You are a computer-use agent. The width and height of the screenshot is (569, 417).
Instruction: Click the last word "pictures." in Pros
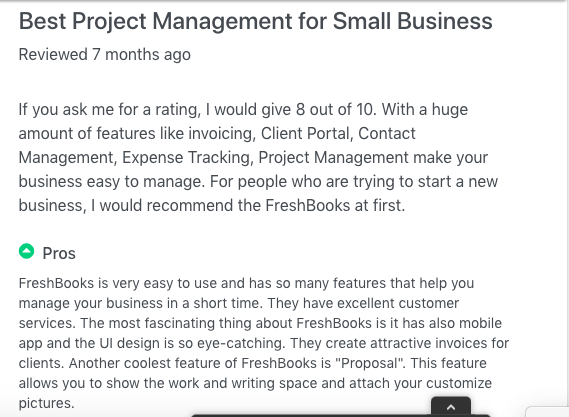pos(46,403)
